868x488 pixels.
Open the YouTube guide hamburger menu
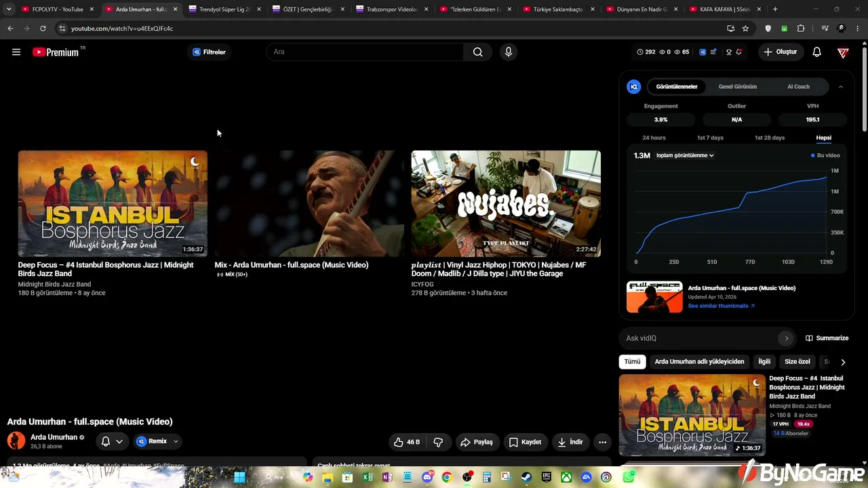[x=16, y=52]
